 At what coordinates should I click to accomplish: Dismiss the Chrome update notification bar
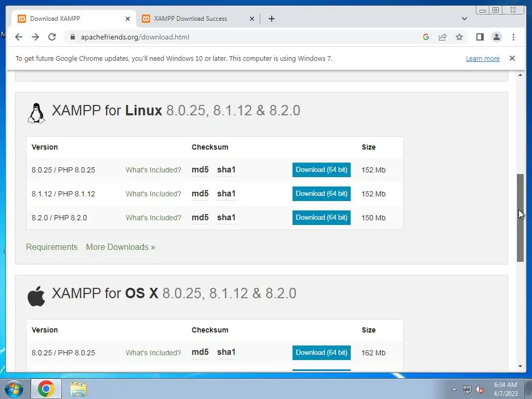[x=512, y=58]
